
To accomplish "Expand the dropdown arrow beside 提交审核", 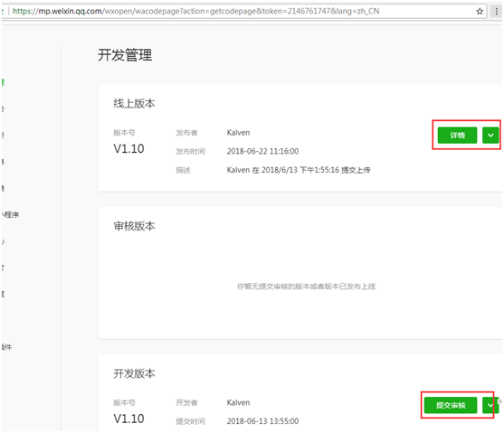I will (x=490, y=405).
